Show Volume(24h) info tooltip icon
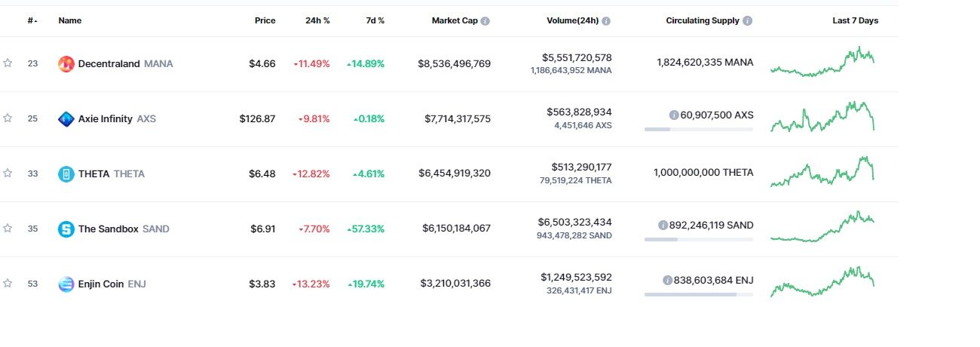This screenshot has width=980, height=347. click(606, 21)
